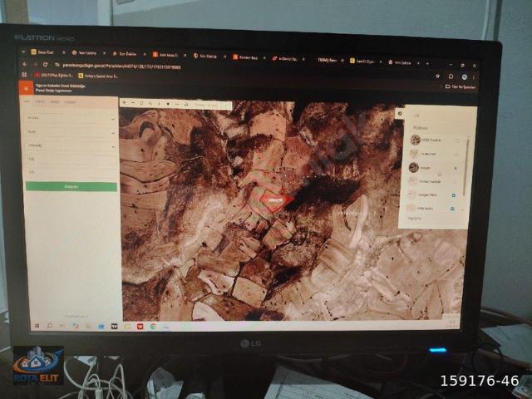This screenshot has width=532, height=399.
Task: Select the HGM orthophoto base map radio
Action: tap(457, 140)
